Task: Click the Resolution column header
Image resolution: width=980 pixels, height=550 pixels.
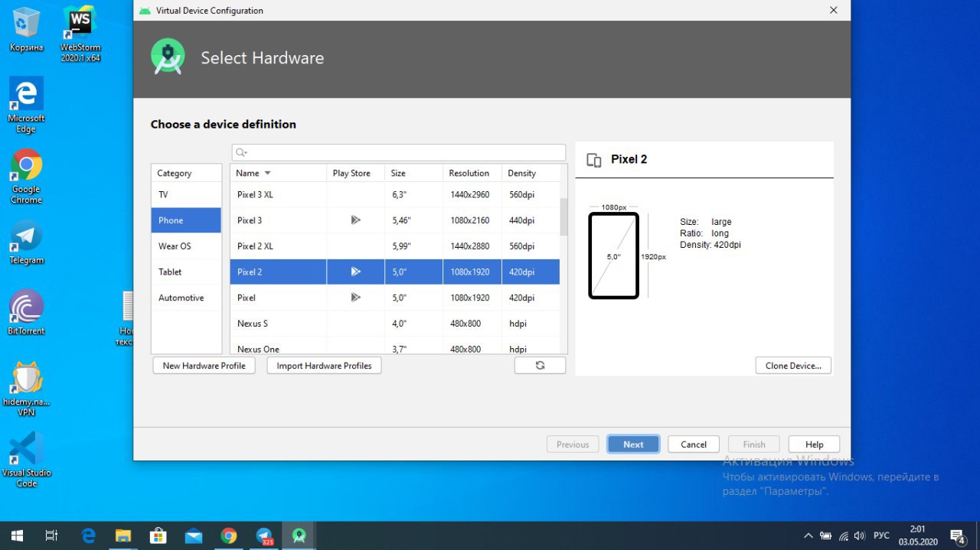Action: (469, 174)
